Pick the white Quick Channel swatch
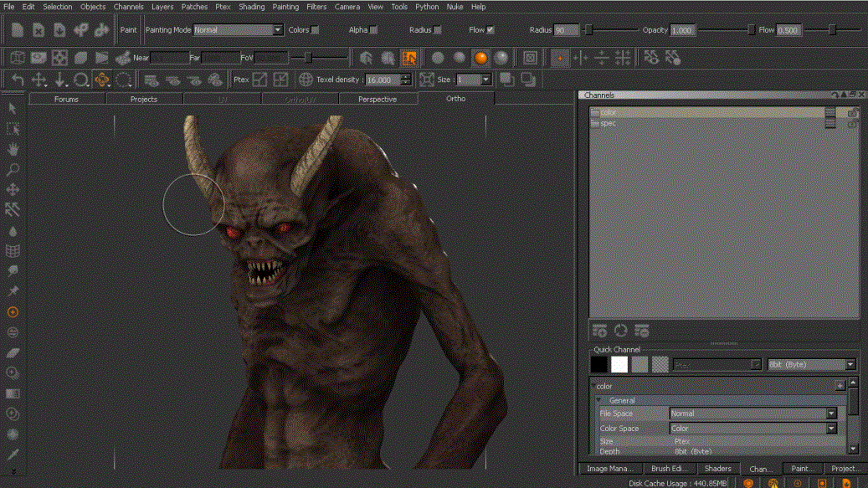Image resolution: width=868 pixels, height=488 pixels. (619, 365)
